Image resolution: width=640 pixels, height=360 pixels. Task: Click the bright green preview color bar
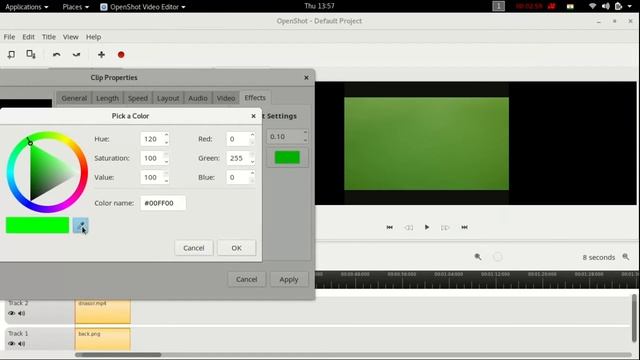(38, 225)
